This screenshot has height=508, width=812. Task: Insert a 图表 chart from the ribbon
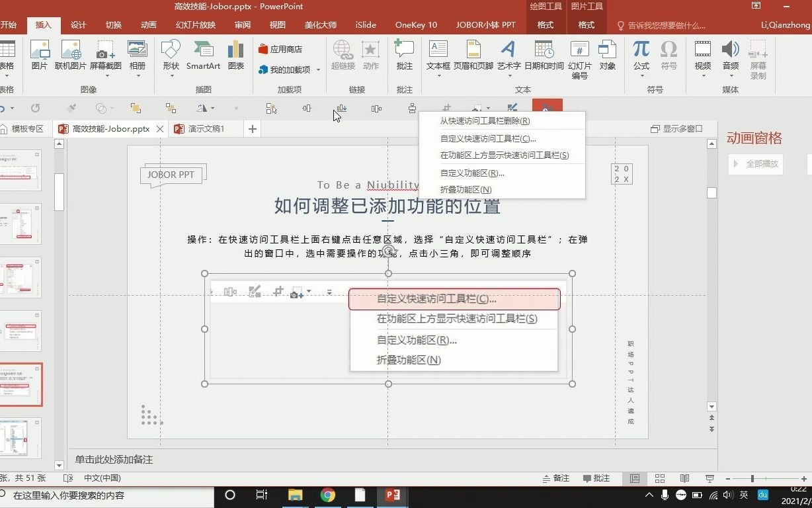pos(235,60)
